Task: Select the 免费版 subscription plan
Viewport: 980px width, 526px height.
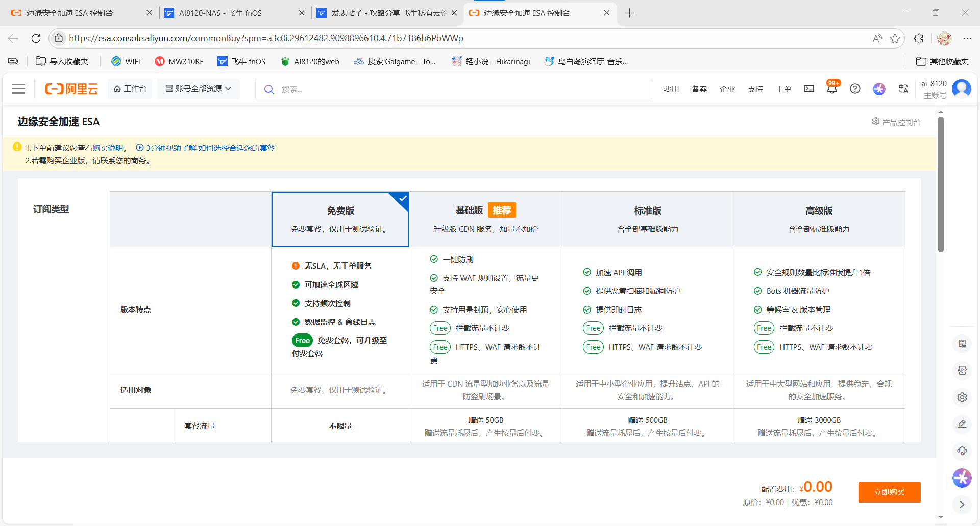Action: point(340,219)
